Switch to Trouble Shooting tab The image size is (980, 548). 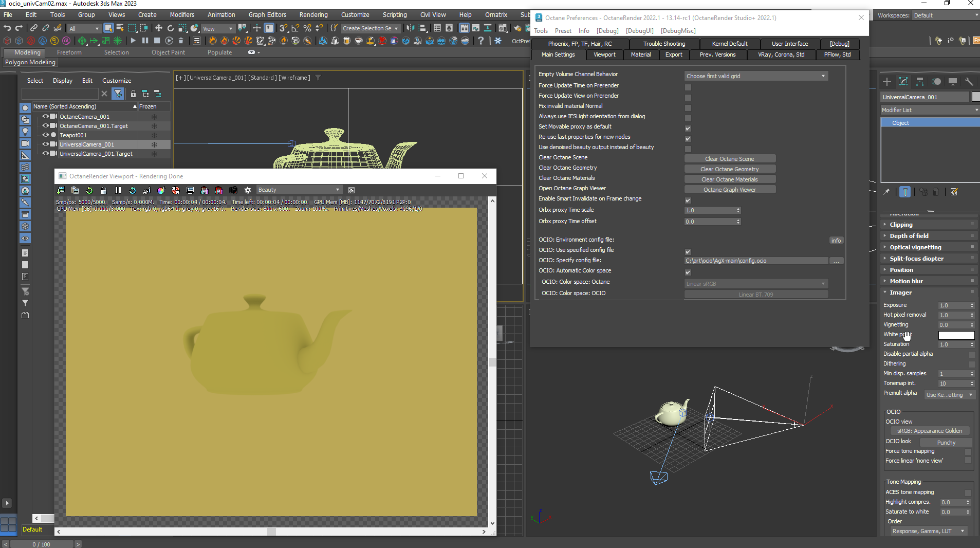coord(664,44)
